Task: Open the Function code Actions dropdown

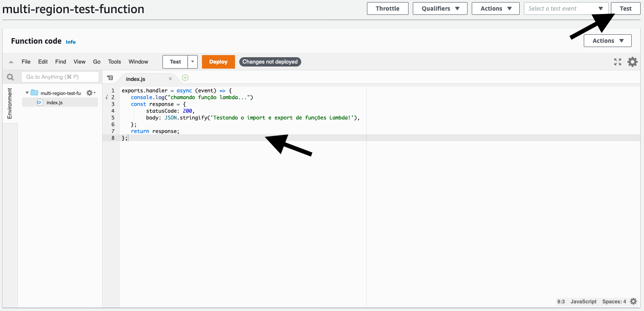Action: tap(608, 41)
